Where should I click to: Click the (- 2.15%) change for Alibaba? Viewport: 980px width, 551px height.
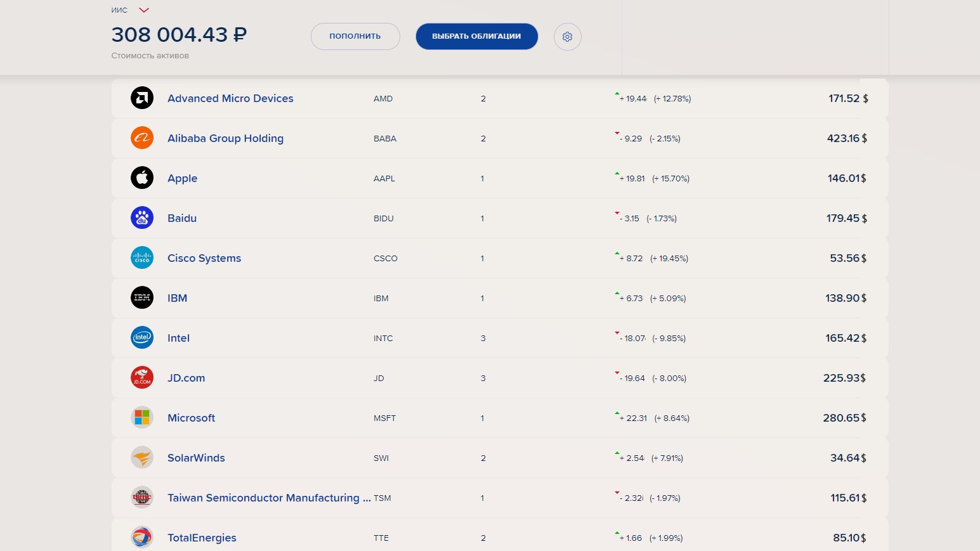pyautogui.click(x=665, y=139)
